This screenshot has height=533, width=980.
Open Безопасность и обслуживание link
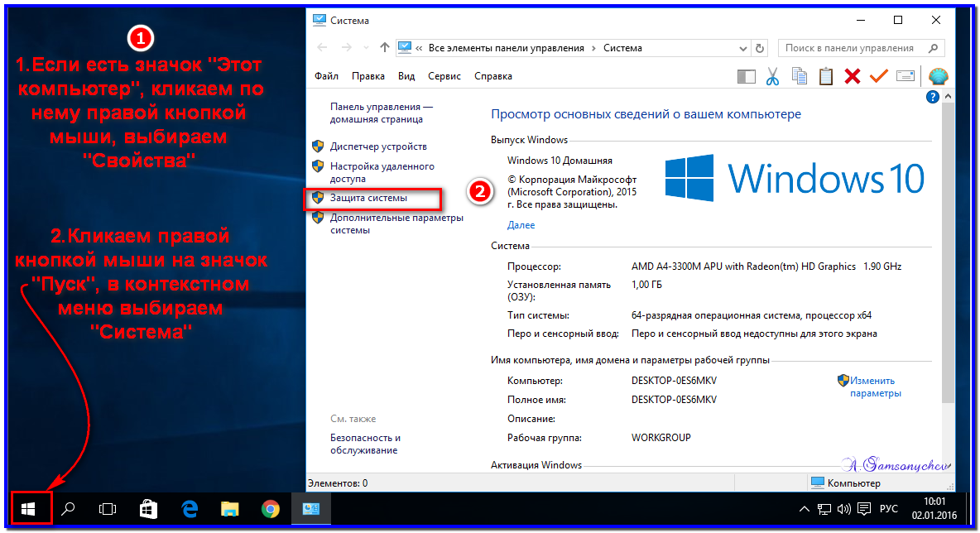coord(365,444)
